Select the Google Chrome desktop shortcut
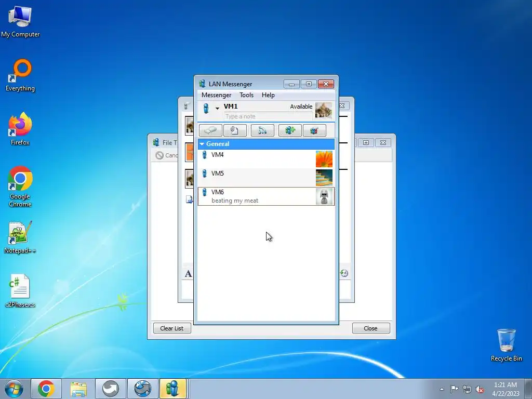Screen dimensions: 532x399 click(x=20, y=187)
